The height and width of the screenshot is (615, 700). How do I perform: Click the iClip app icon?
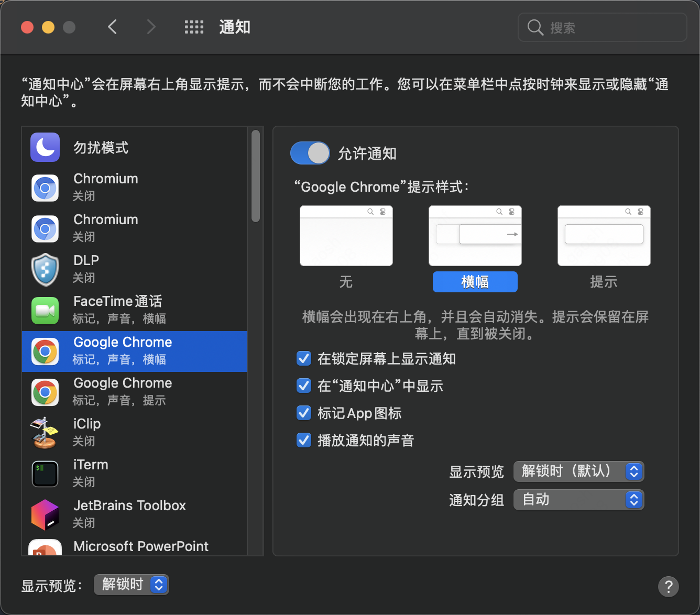click(x=45, y=433)
